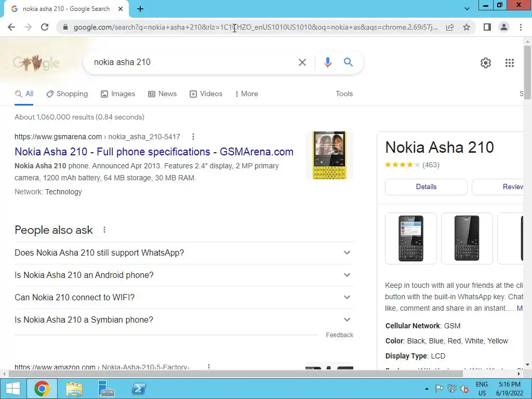The image size is (532, 399).
Task: Open Chrome from the taskbar
Action: point(42,389)
